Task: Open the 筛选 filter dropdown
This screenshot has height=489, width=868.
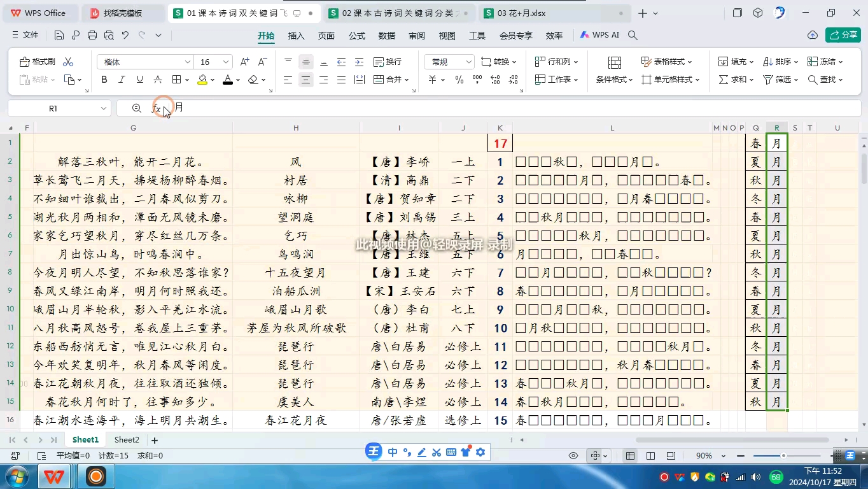Action: click(795, 80)
